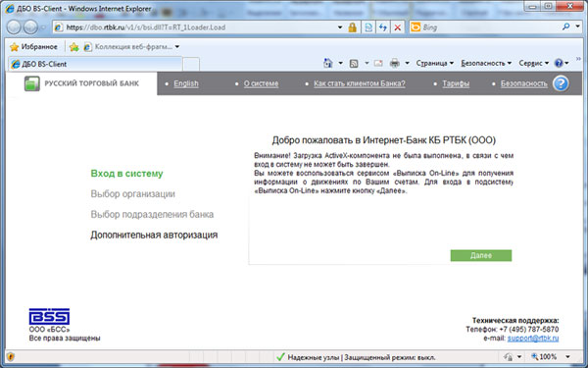Open the Безопасность command bar menu
Screen dimensions: 588x368
tap(486, 63)
